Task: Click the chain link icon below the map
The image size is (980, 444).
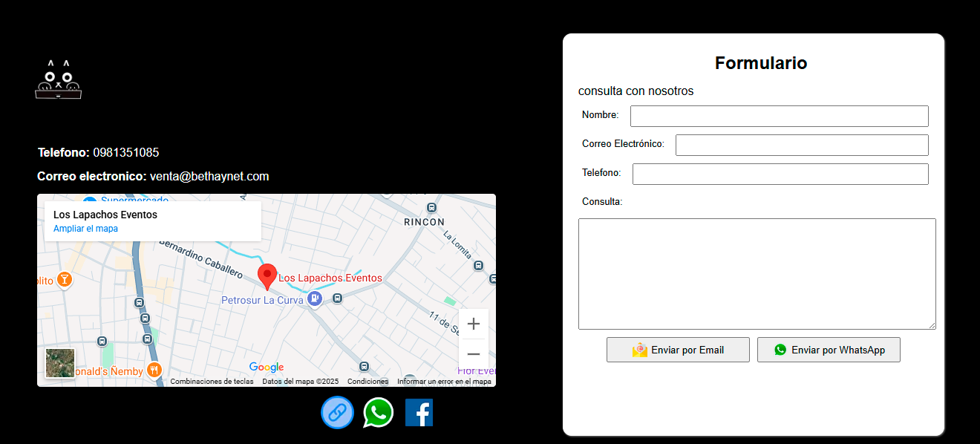Action: 337,412
